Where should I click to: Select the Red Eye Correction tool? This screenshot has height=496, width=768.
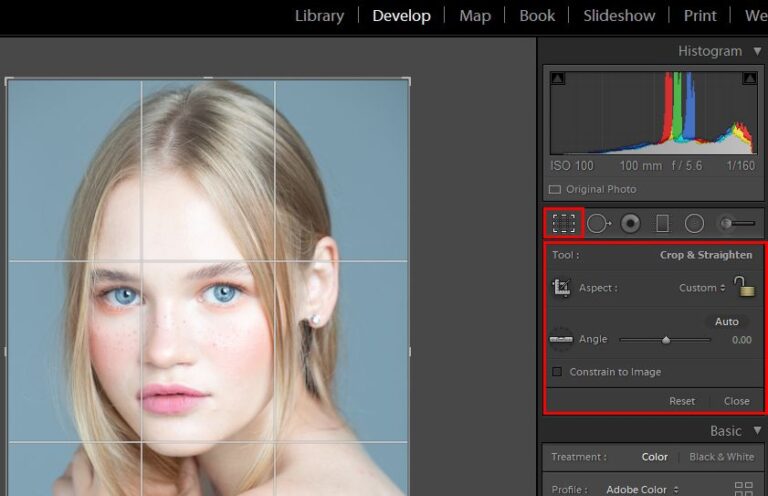click(630, 223)
